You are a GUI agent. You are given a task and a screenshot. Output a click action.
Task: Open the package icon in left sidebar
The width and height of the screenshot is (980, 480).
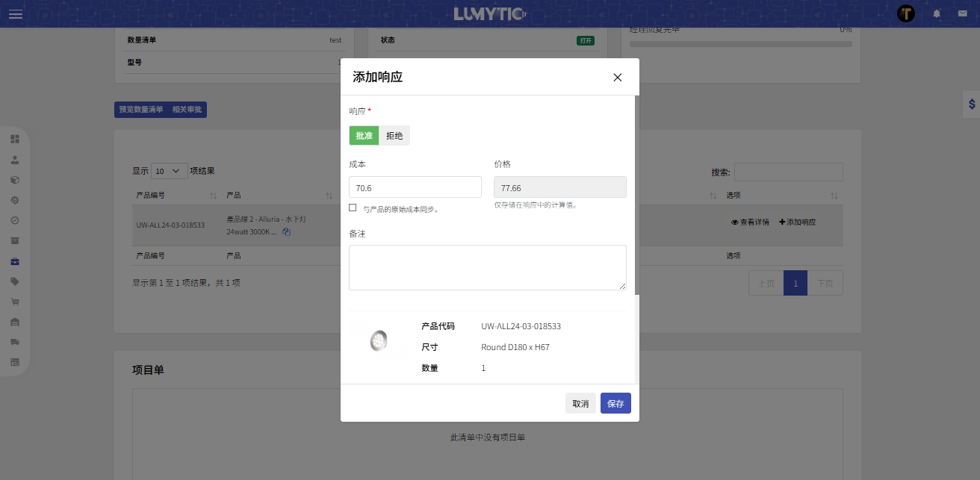click(15, 180)
